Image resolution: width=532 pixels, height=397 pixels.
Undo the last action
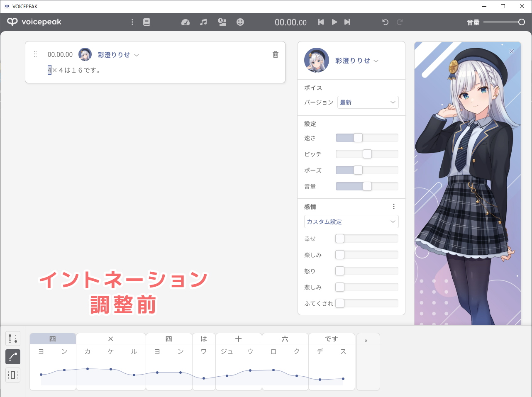pyautogui.click(x=386, y=22)
